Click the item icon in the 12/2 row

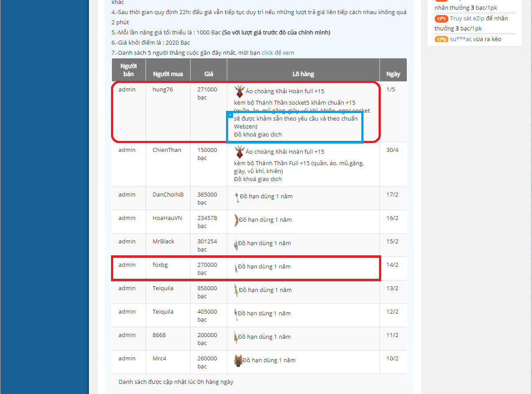236,314
